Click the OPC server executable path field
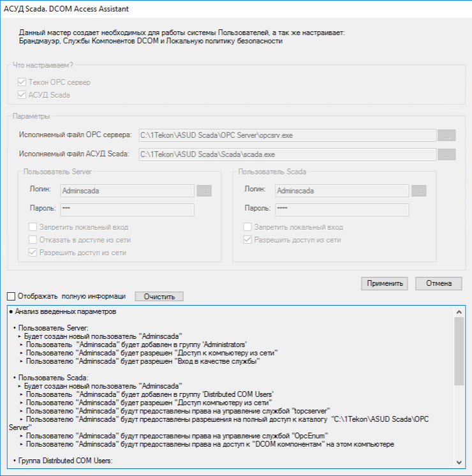This screenshot has width=472, height=476. (287, 135)
